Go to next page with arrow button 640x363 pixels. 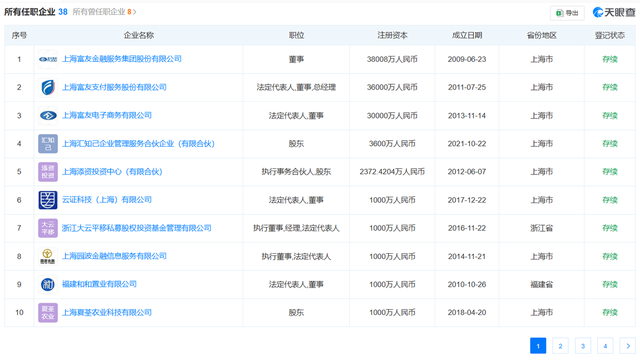(x=628, y=346)
